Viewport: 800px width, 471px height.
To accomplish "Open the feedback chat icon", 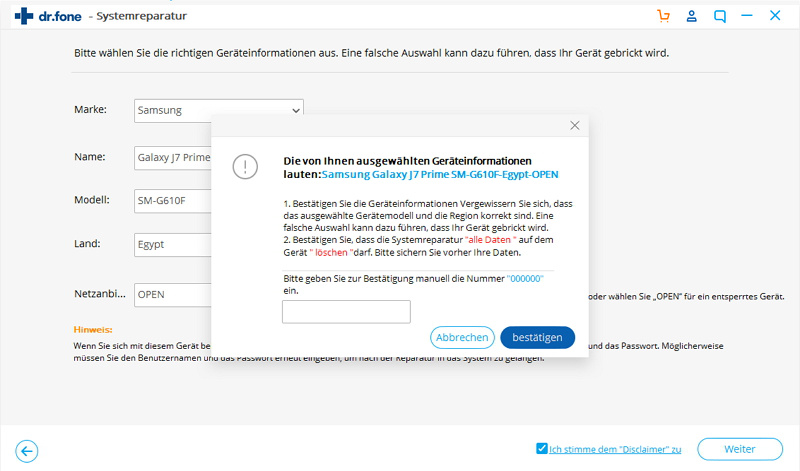I will click(720, 16).
